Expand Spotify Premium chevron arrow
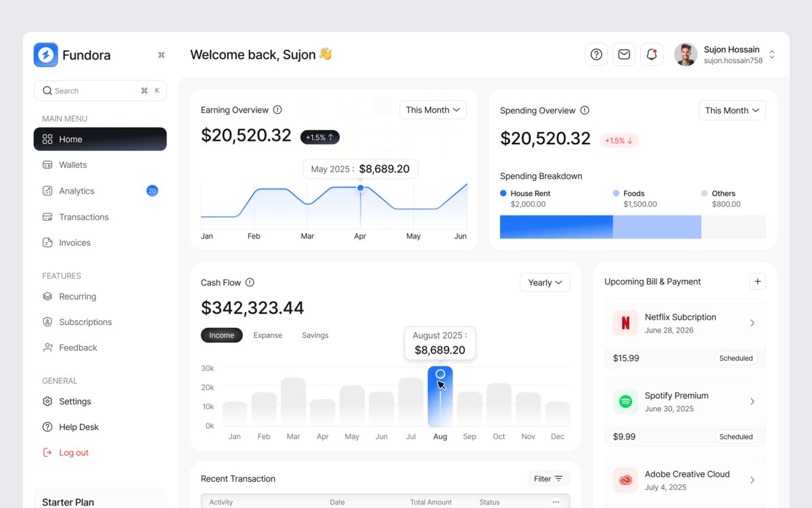This screenshot has width=812, height=508. click(752, 402)
